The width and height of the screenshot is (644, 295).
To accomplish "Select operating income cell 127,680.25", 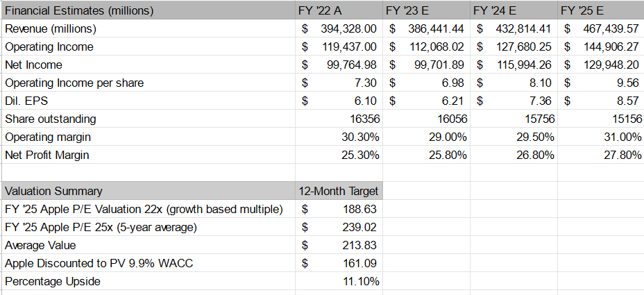I will click(514, 47).
